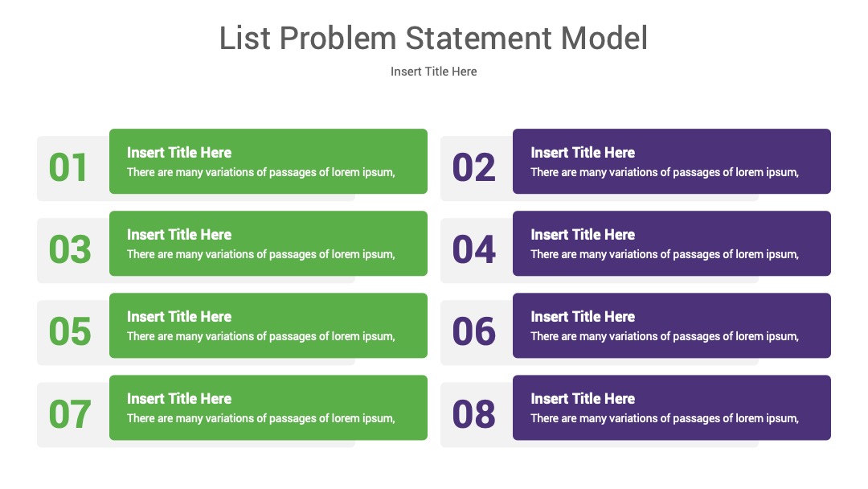Click the lorem ipsum text beside 08

[665, 418]
